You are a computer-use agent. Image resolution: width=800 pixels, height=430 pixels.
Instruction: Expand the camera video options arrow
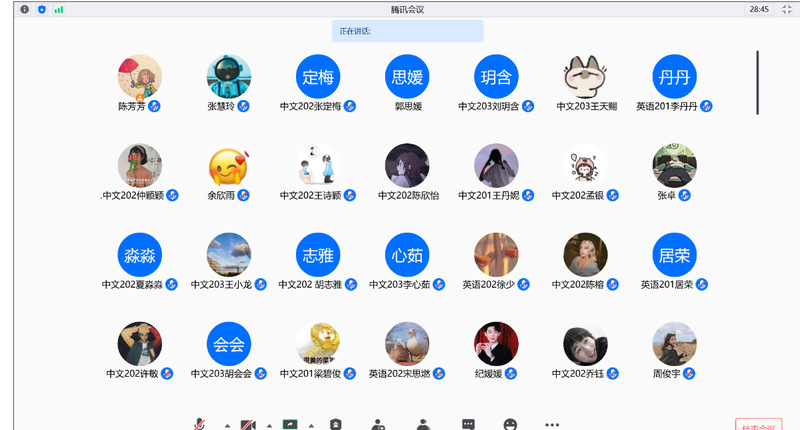(269, 425)
